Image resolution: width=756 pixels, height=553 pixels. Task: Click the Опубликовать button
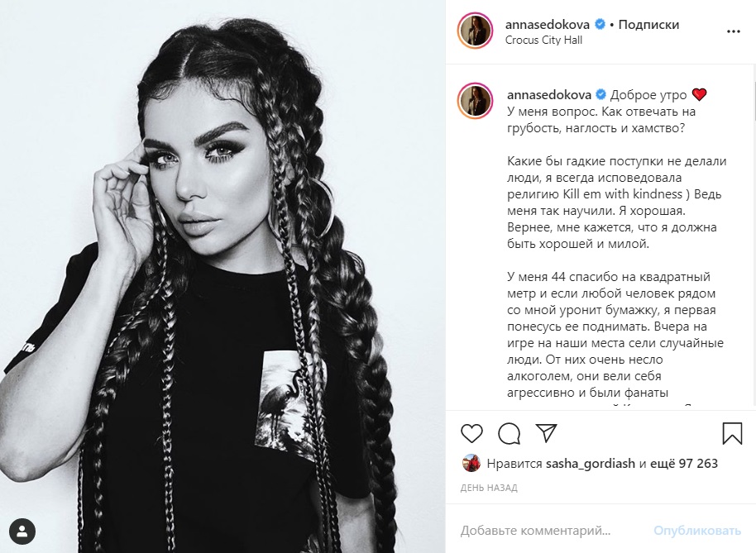pyautogui.click(x=697, y=531)
